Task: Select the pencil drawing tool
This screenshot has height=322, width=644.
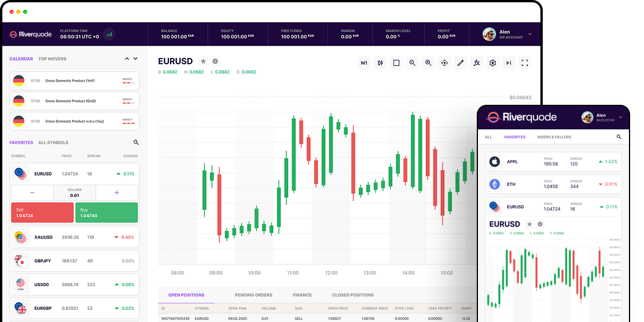Action: (461, 63)
